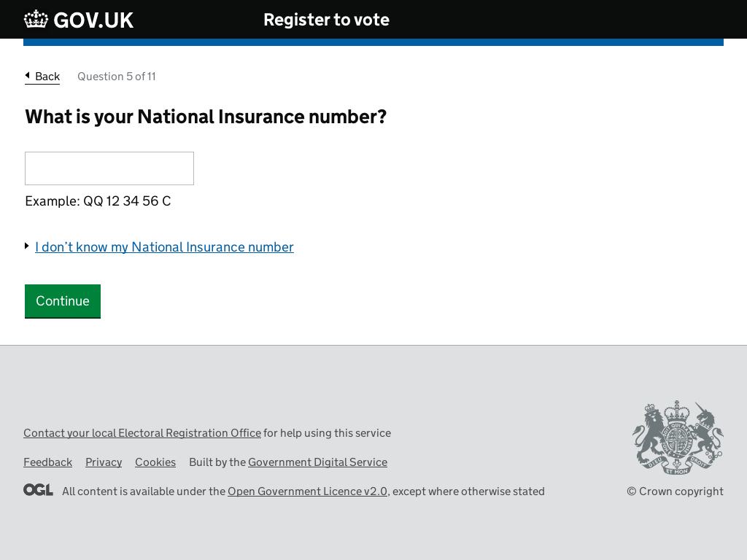This screenshot has width=747, height=560.
Task: Visit the Government Digital Service link
Action: tap(318, 462)
